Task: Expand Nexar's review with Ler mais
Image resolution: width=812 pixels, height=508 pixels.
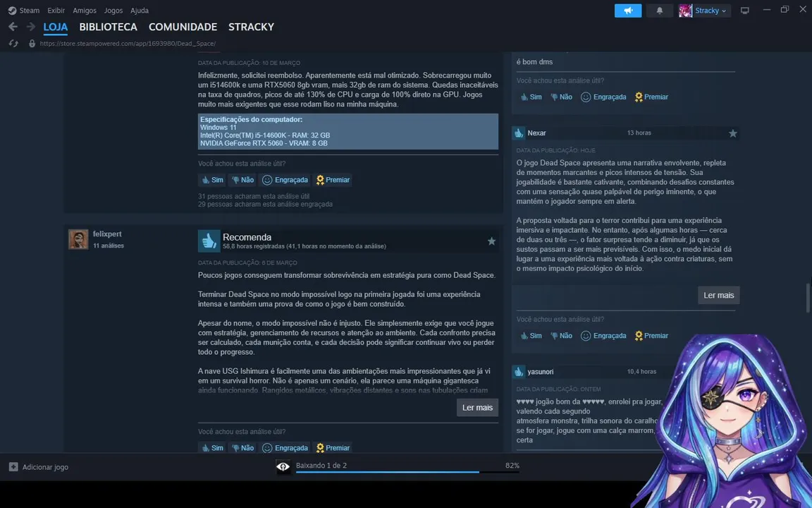Action: tap(719, 295)
